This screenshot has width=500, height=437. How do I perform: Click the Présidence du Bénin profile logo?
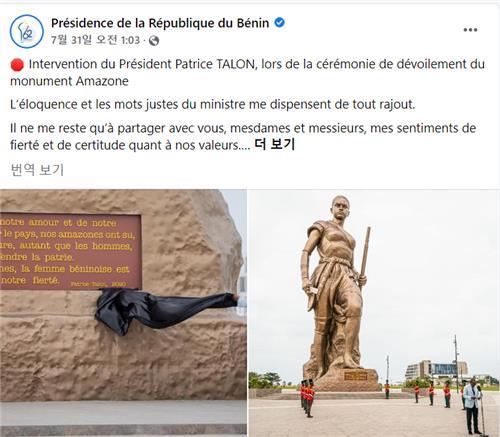27,31
